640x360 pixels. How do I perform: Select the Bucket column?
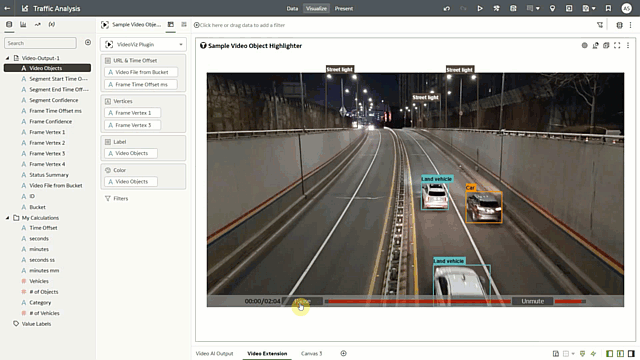coord(37,207)
